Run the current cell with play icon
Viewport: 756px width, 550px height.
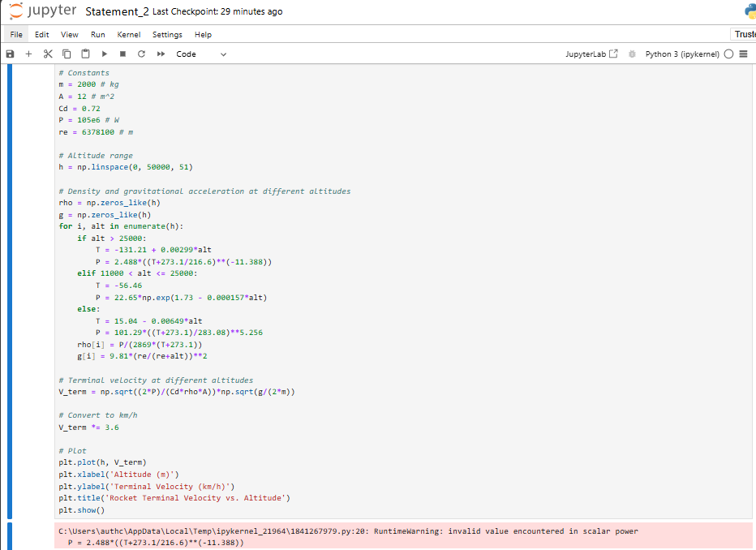pos(104,54)
